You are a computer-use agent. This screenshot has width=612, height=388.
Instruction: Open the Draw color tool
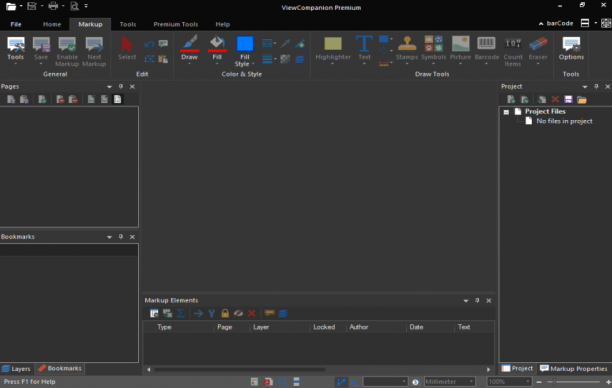189,50
